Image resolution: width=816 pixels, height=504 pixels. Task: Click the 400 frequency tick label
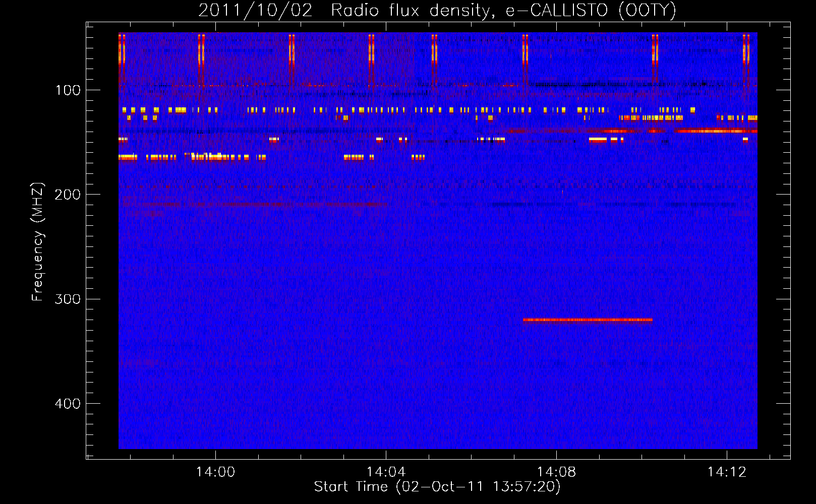(x=68, y=404)
